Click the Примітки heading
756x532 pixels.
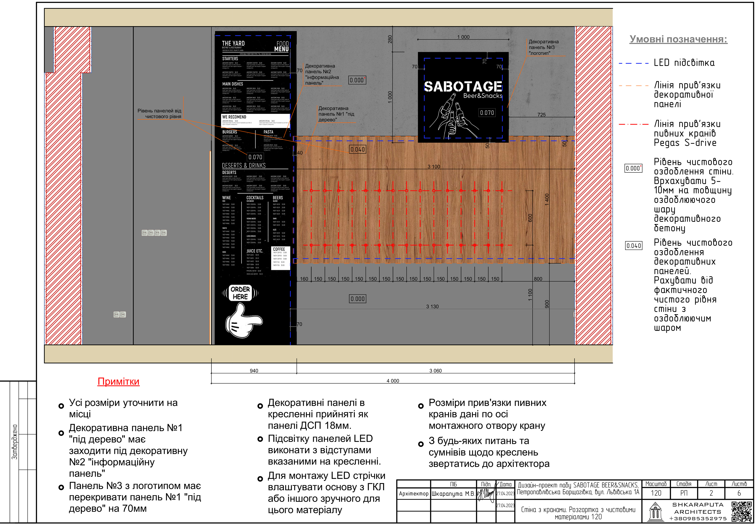[x=119, y=381]
